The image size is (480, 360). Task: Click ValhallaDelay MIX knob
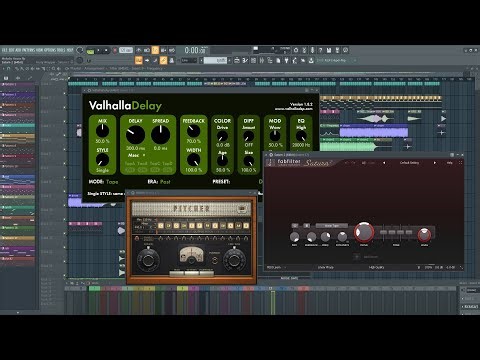[102, 131]
